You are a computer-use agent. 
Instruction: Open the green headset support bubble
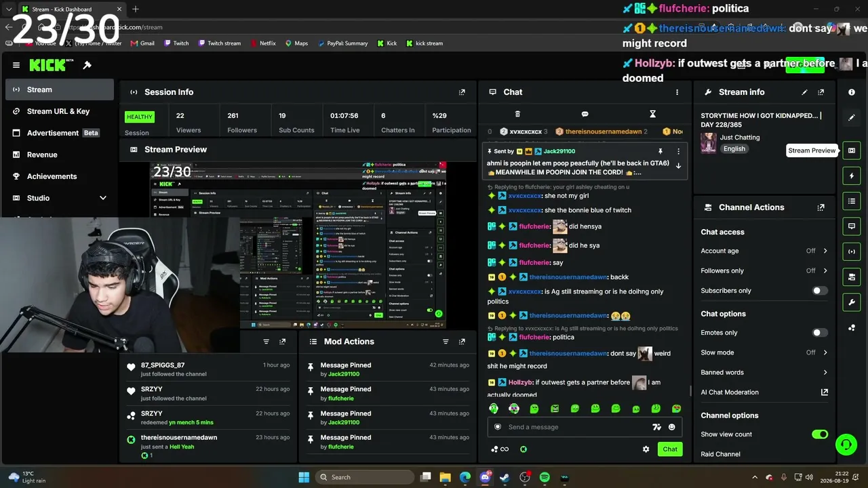pos(846,445)
